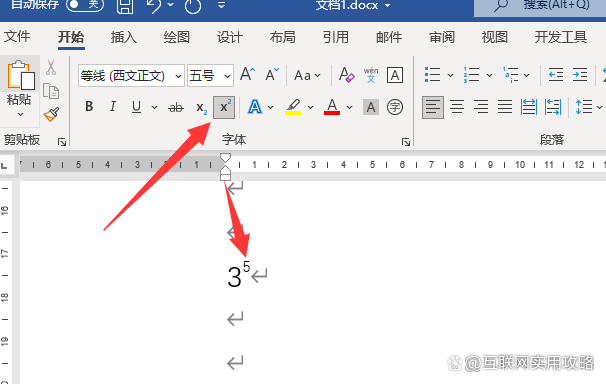Switch to the 插入 tab
The image size is (606, 384).
pos(124,37)
